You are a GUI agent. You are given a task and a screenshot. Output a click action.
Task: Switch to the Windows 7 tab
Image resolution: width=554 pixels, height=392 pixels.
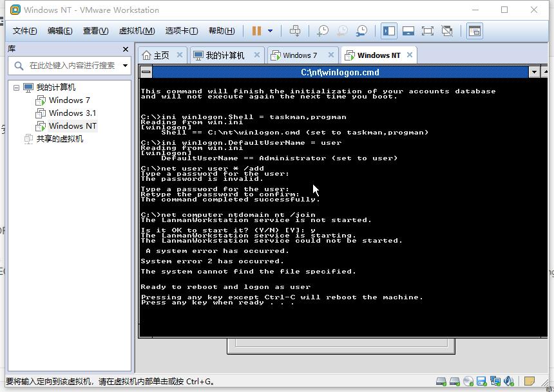(x=300, y=55)
